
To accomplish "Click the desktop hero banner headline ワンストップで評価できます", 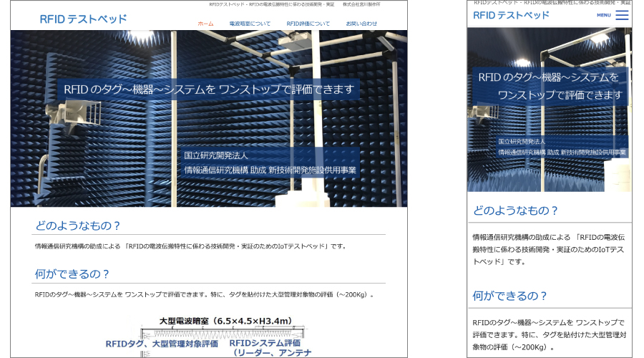I will pyautogui.click(x=286, y=89).
